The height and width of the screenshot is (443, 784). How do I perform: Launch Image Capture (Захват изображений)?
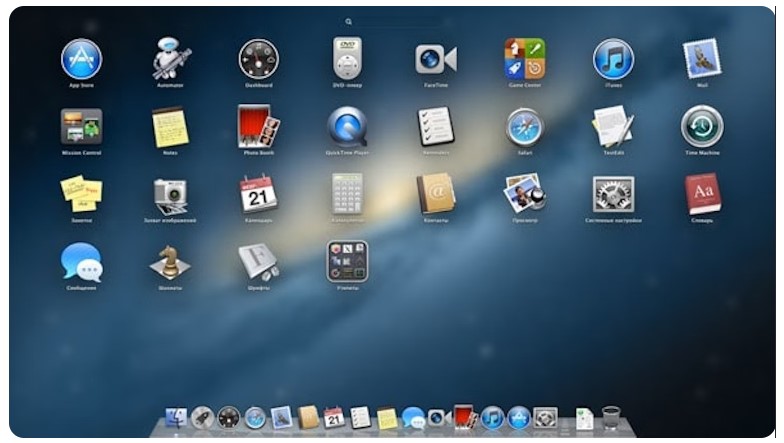[170, 196]
